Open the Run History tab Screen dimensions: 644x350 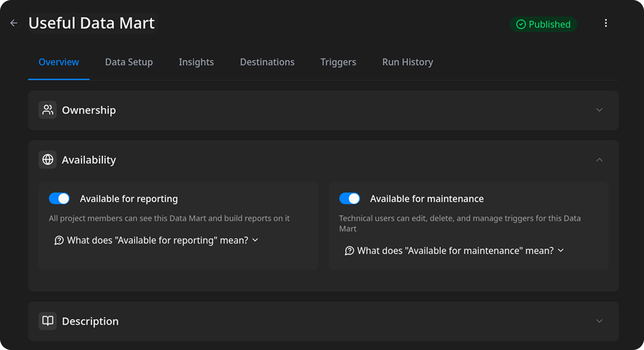[x=407, y=62]
